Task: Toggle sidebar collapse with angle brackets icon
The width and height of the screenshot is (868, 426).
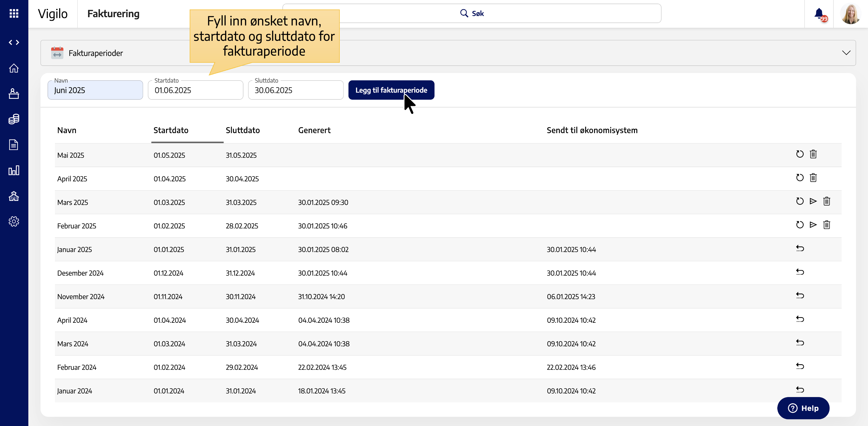Action: click(x=14, y=43)
